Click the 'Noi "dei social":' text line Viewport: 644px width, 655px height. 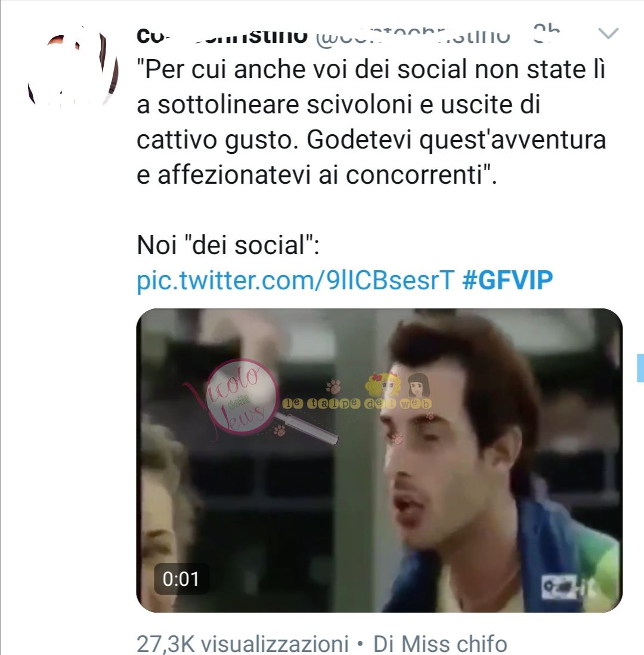click(x=228, y=245)
